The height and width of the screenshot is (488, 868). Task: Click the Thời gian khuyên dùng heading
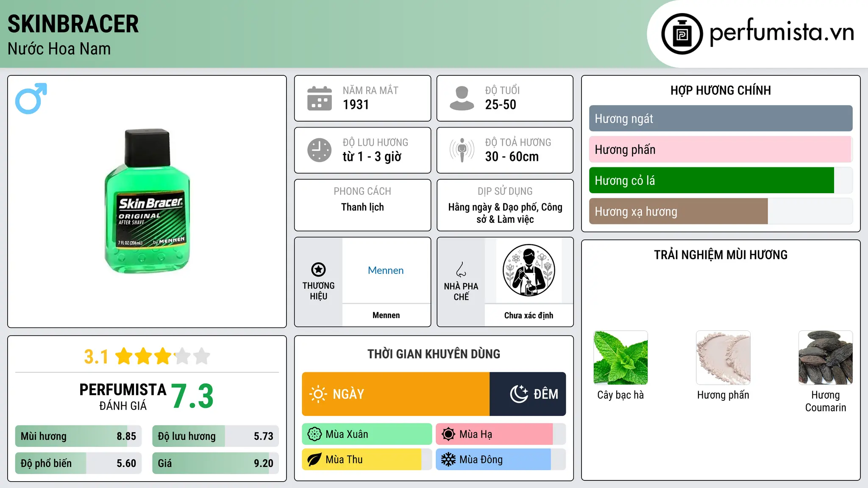pyautogui.click(x=434, y=354)
